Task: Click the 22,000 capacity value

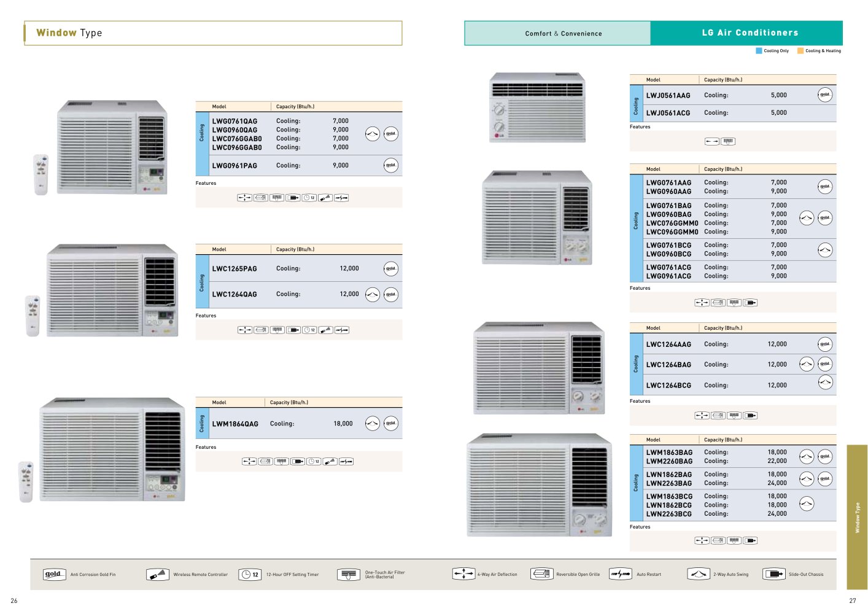Action: 777,461
